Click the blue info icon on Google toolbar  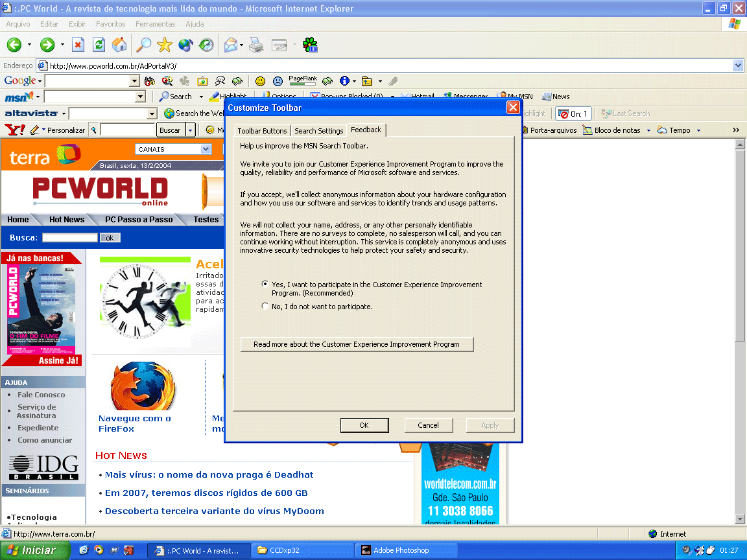pos(344,81)
